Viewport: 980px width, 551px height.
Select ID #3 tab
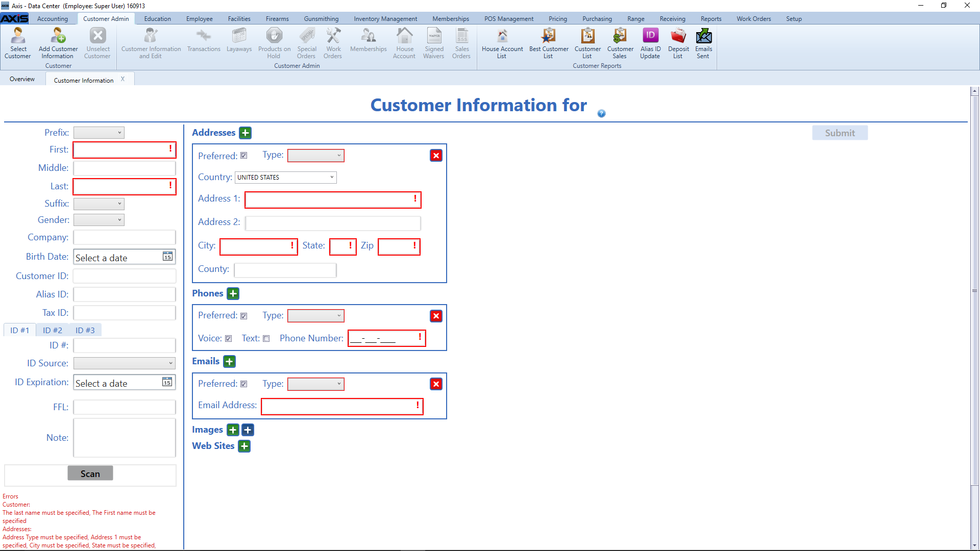[x=85, y=331]
